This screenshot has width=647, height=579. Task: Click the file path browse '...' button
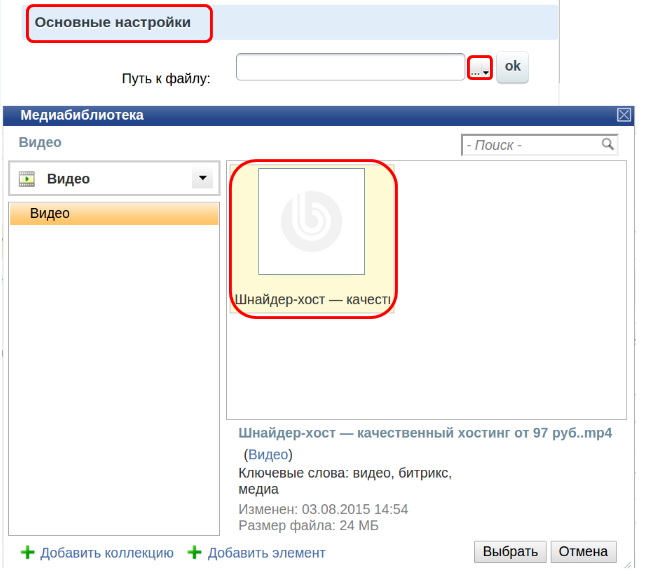[479, 68]
